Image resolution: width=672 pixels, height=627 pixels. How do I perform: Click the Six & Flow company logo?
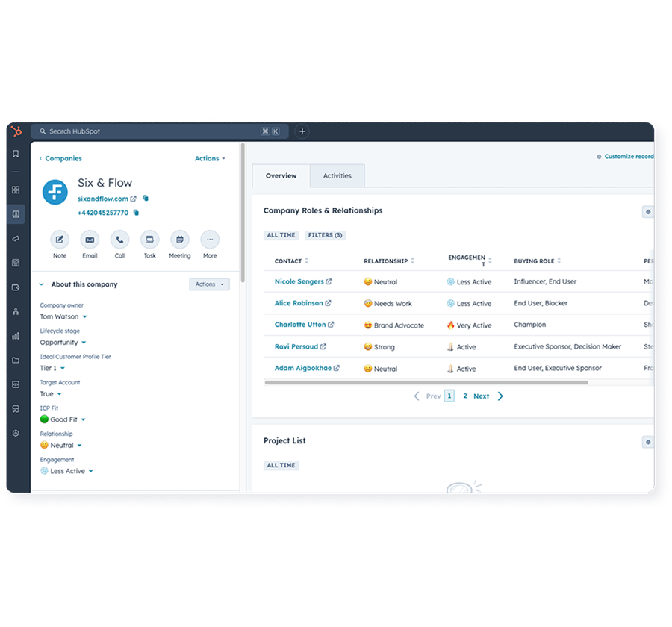tap(55, 192)
